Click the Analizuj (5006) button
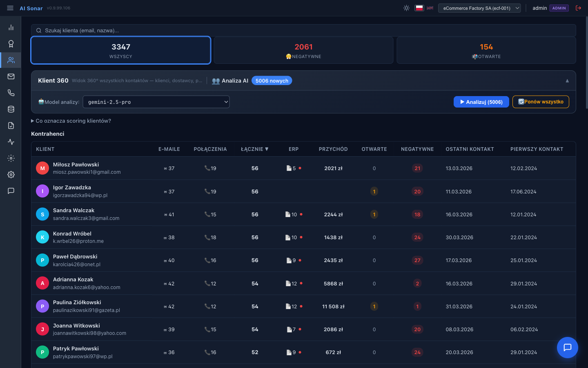Image resolution: width=588 pixels, height=368 pixels. 481,102
